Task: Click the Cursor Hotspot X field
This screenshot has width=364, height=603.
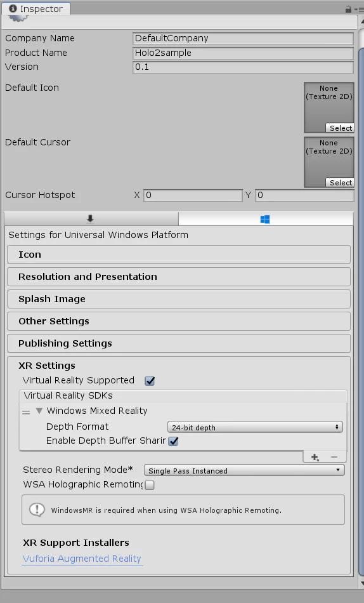Action: pyautogui.click(x=193, y=195)
